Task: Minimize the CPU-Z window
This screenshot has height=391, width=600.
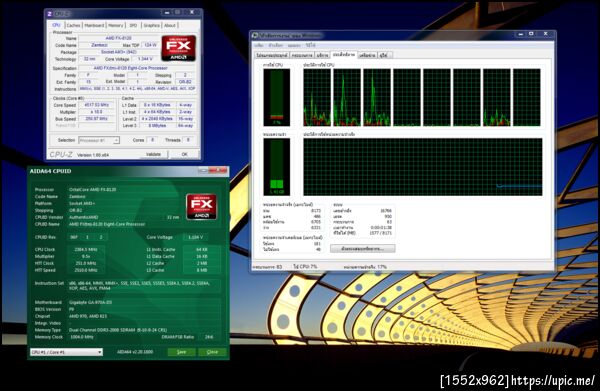Action: [x=166, y=13]
